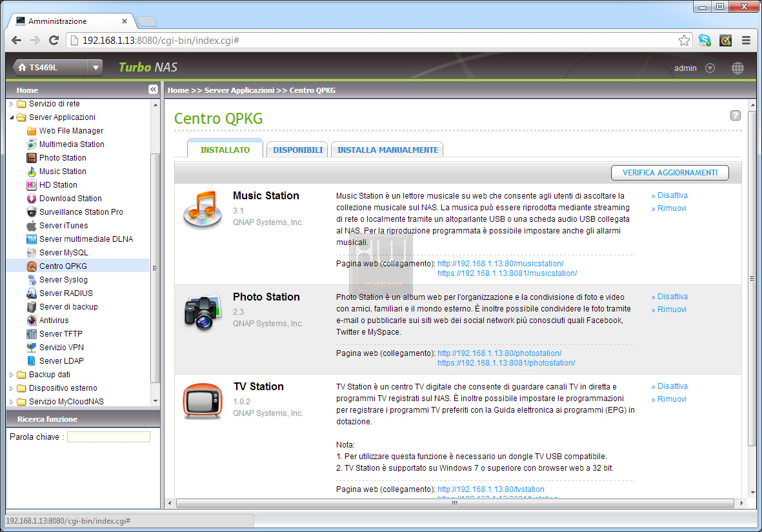Screen dimensions: 762x532
Task: Select the Amministrazione browser tab
Action: click(71, 21)
